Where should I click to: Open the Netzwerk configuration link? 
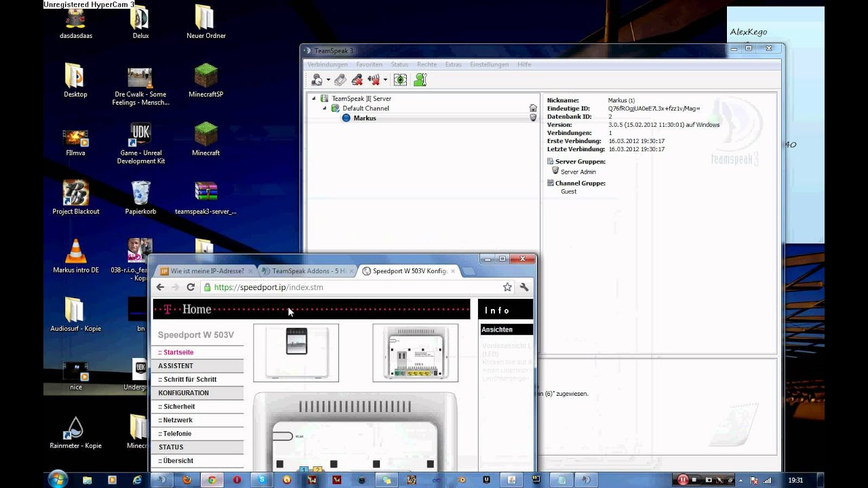(178, 420)
